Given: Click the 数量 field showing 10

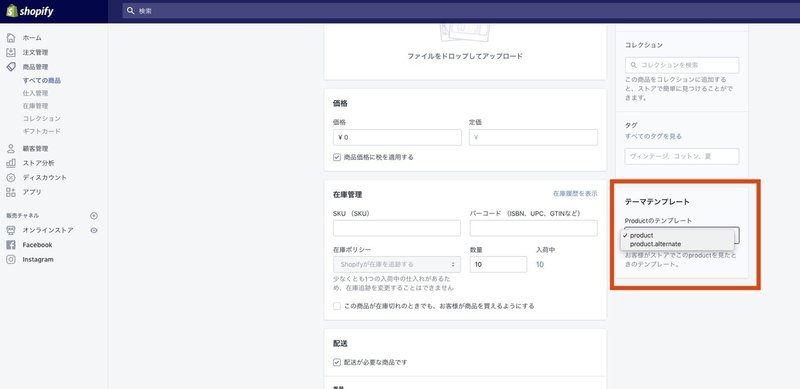Looking at the screenshot, I should pos(498,264).
